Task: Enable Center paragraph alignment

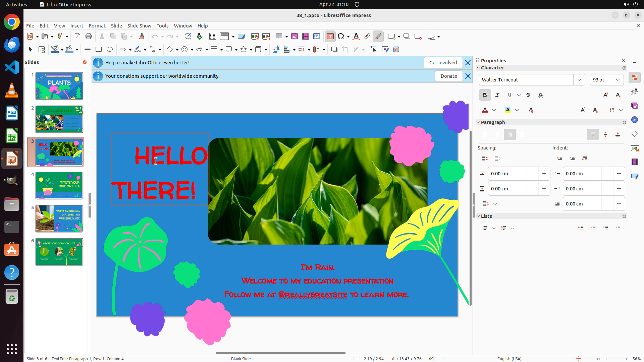Action: [x=497, y=135]
